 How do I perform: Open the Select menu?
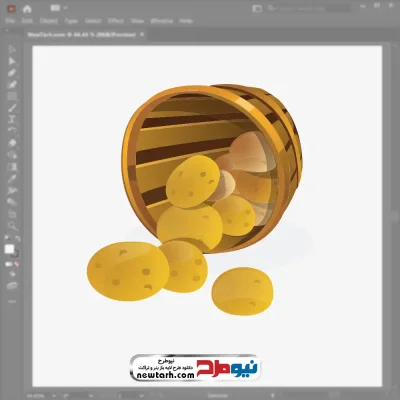point(93,21)
